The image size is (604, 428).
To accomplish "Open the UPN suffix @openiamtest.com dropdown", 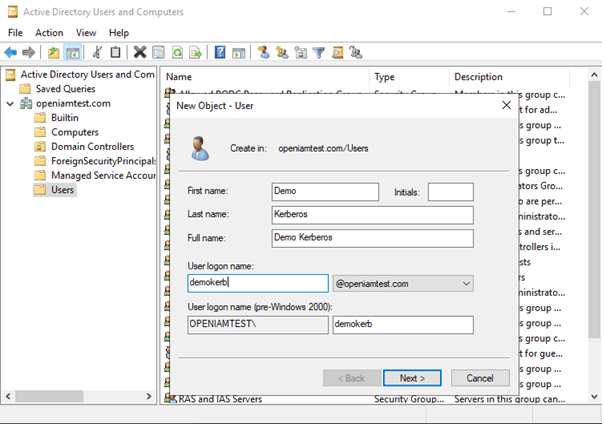I will coord(466,284).
